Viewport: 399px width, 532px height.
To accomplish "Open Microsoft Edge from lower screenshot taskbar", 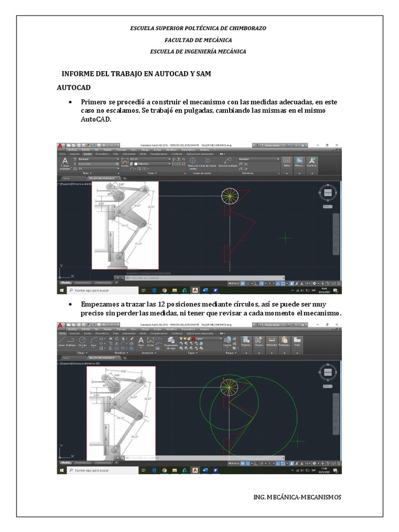I will [154, 470].
